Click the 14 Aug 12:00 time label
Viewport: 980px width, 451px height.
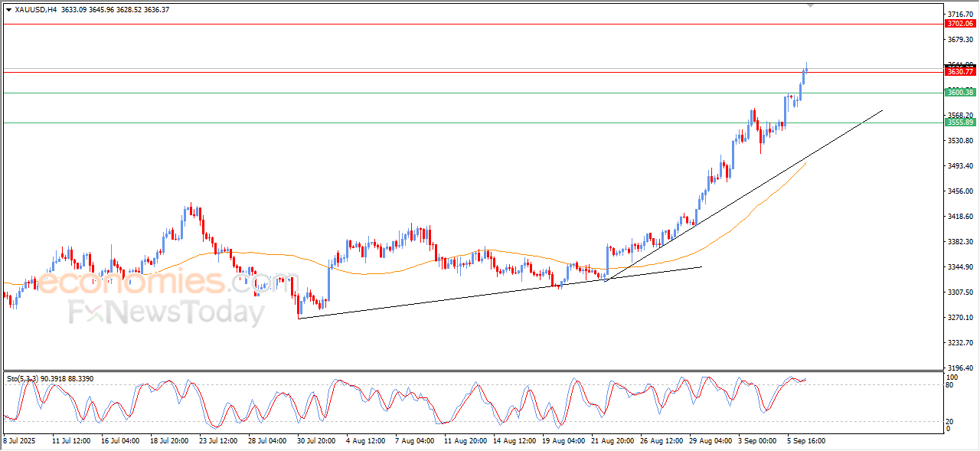[513, 441]
